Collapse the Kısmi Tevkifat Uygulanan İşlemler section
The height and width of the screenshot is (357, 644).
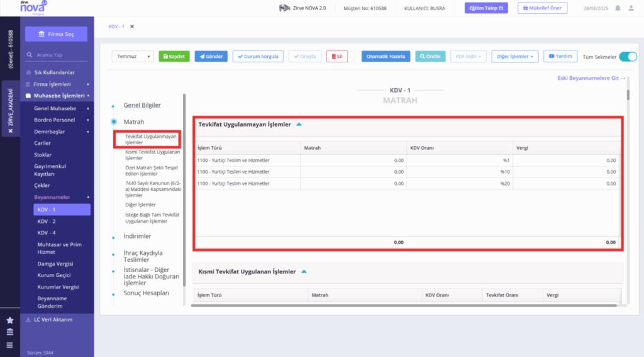[x=304, y=271]
